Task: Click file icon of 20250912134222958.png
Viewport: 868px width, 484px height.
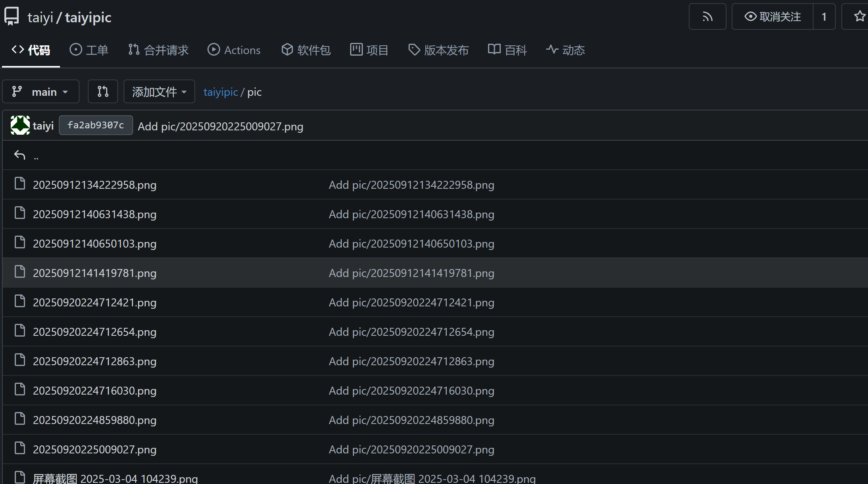Action: click(x=20, y=184)
